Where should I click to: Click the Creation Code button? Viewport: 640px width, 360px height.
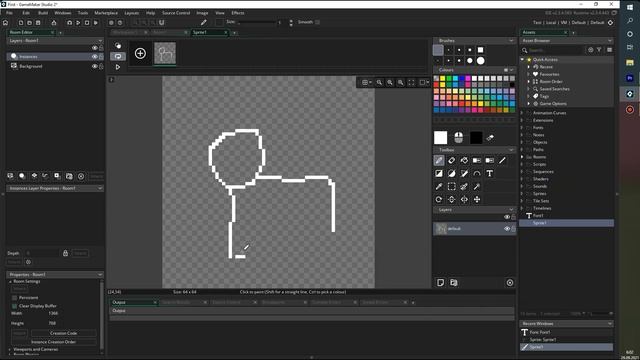pos(63,333)
